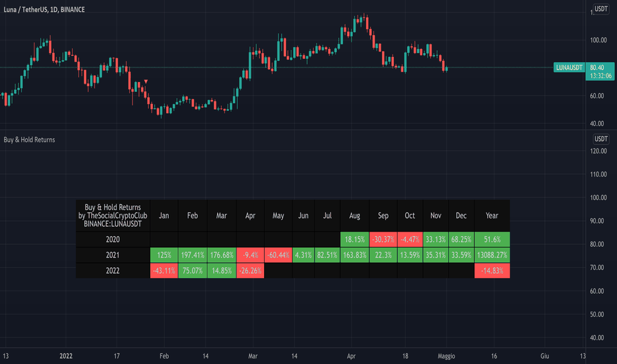Click the 163.83% August 2021 cell
Viewport: 617px width, 364px height.
[355, 255]
